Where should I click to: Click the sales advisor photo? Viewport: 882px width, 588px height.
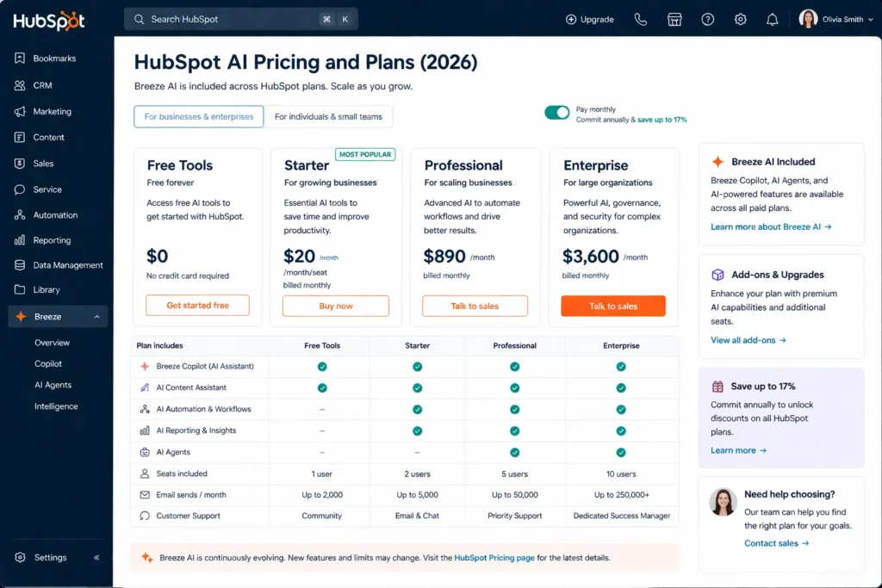point(723,502)
